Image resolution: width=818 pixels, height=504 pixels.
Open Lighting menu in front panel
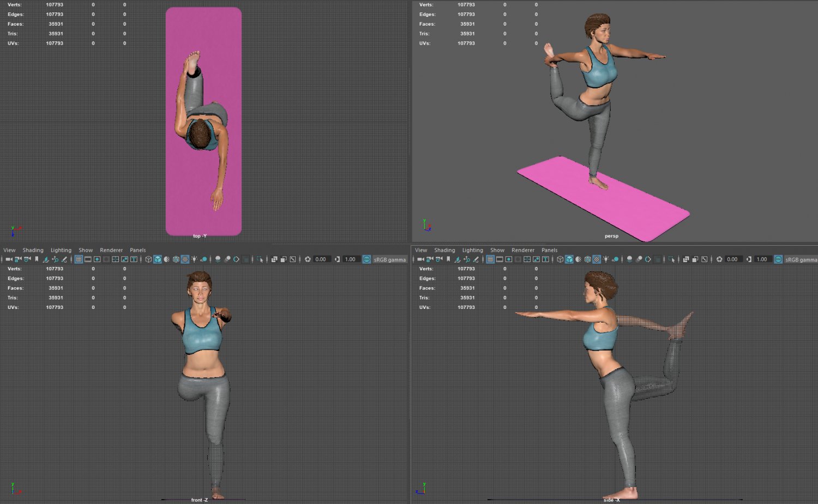point(61,250)
